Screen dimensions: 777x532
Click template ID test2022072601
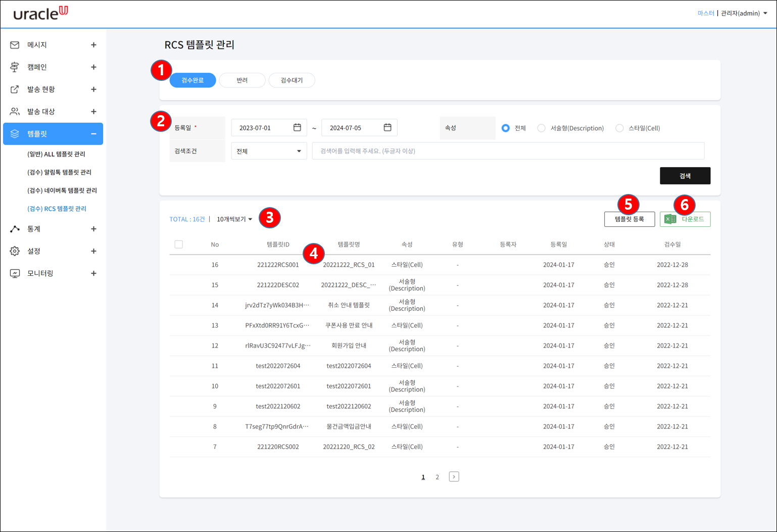(x=278, y=386)
